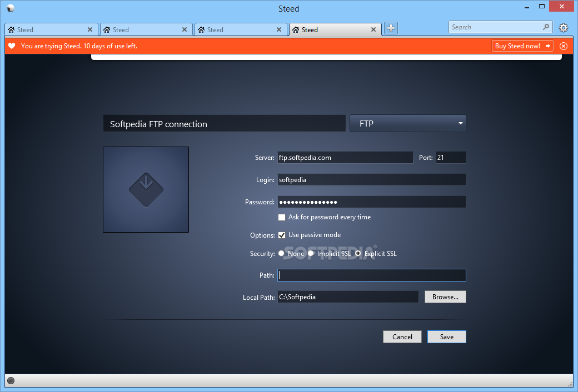Click the Steed app icon in the title bar
The width and height of the screenshot is (578, 392).
pyautogui.click(x=11, y=8)
